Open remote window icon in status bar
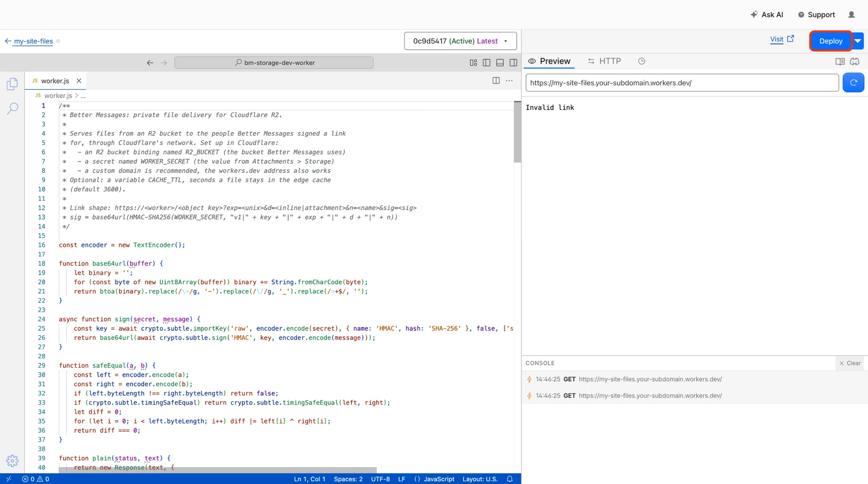 [x=9, y=479]
